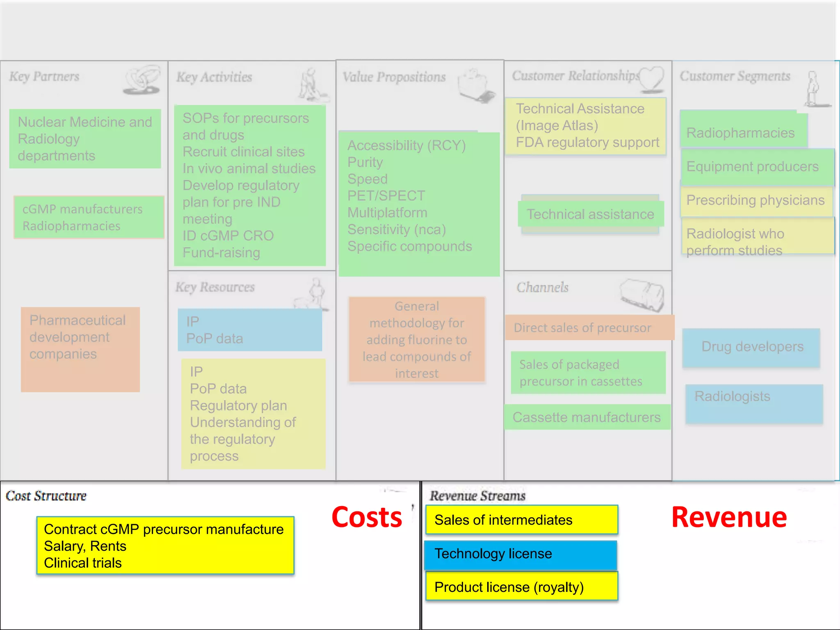Click the red Costs heading
This screenshot has height=630, width=840.
click(x=367, y=517)
